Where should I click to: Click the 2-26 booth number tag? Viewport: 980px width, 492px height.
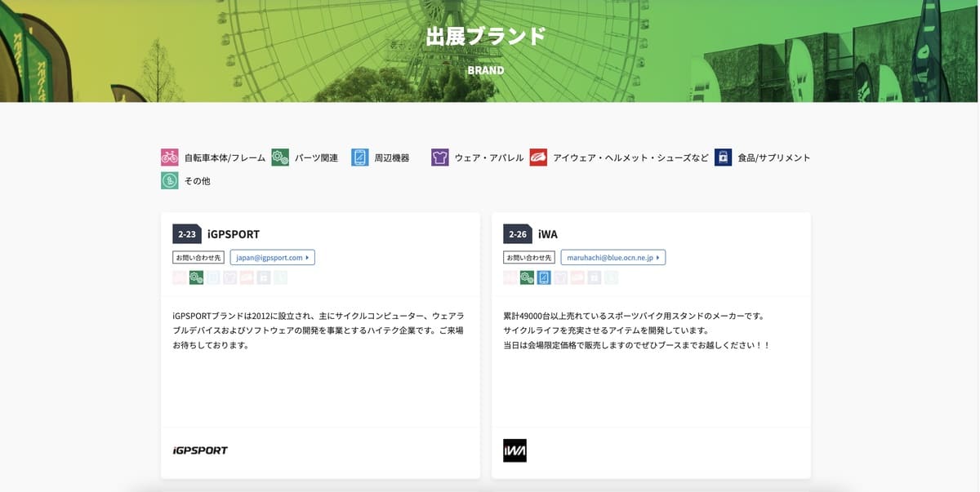coord(518,234)
